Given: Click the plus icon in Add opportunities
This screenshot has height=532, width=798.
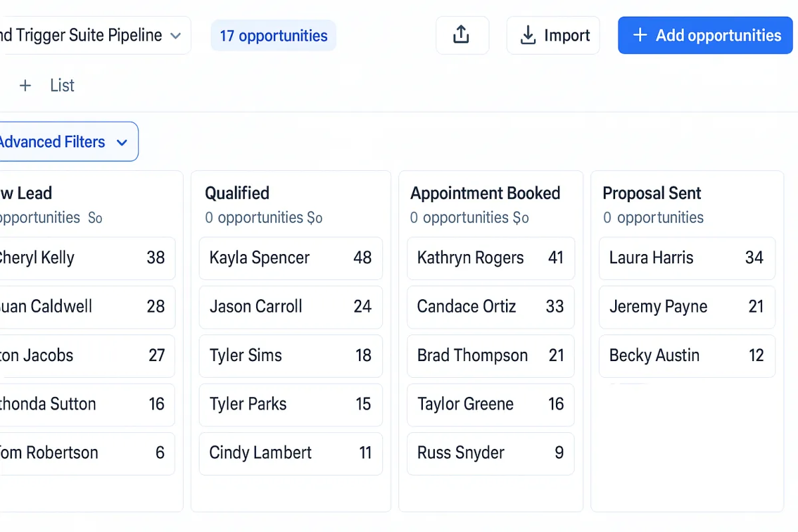Looking at the screenshot, I should point(640,35).
